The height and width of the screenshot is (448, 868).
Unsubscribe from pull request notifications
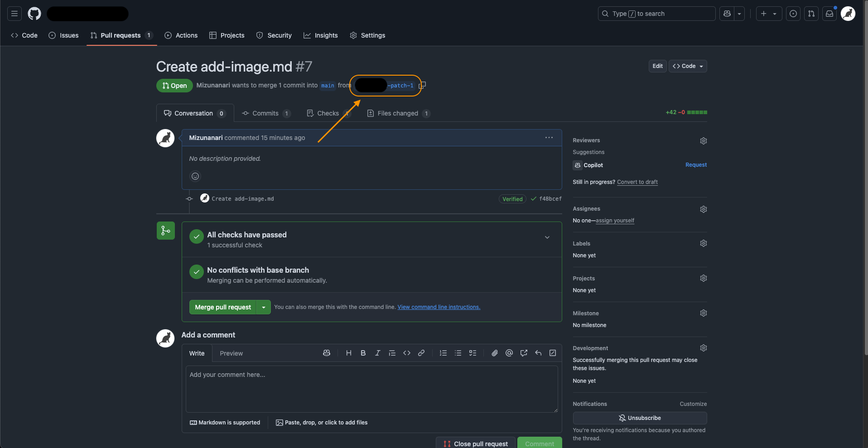tap(639, 418)
